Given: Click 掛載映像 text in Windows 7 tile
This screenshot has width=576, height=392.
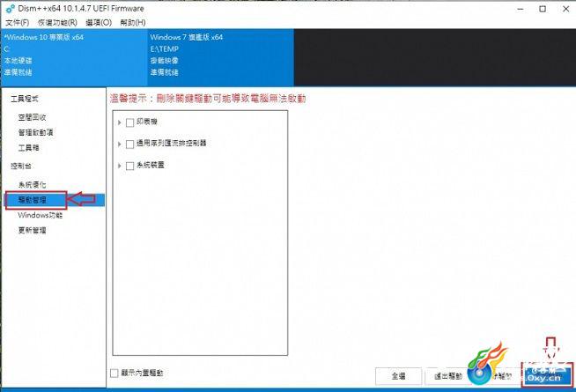Looking at the screenshot, I should pyautogui.click(x=164, y=60).
